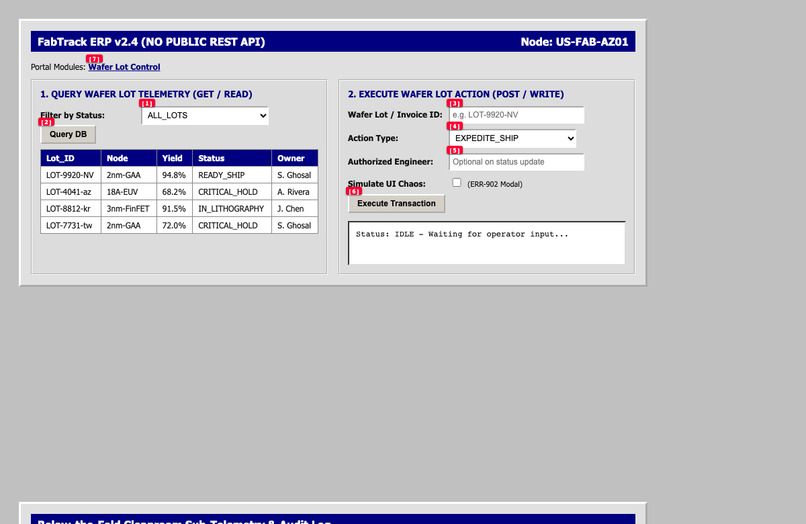Click the status output console box

[x=487, y=243]
